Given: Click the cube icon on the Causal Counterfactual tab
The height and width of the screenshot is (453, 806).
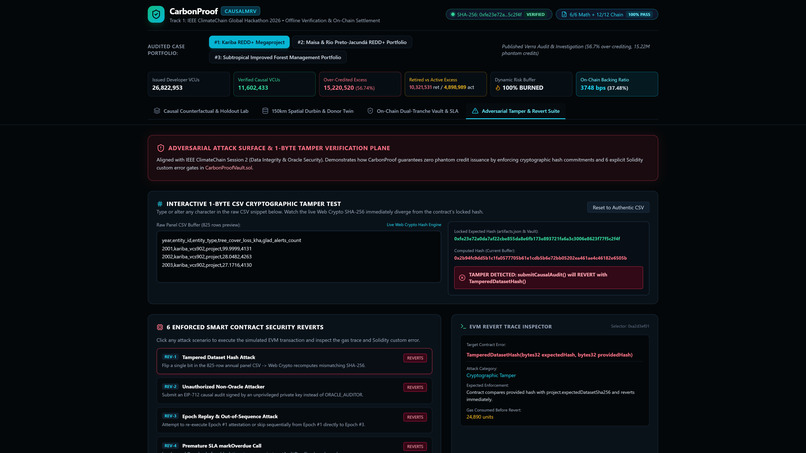Looking at the screenshot, I should (157, 111).
